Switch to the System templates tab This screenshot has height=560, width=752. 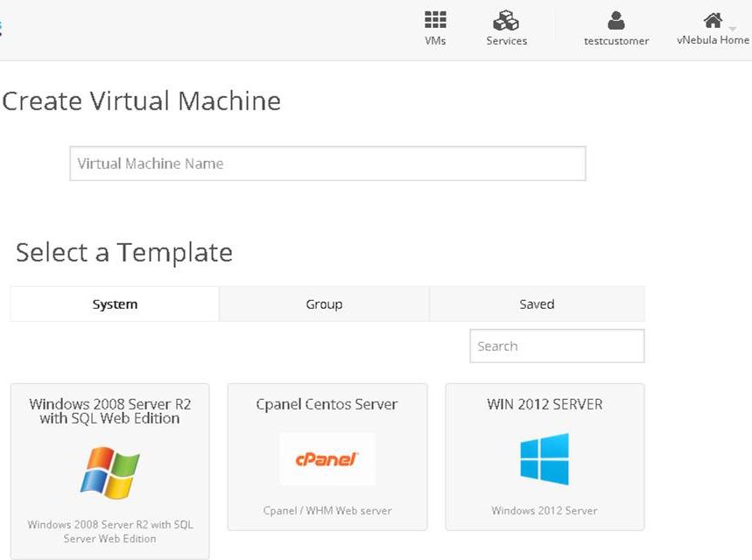115,304
